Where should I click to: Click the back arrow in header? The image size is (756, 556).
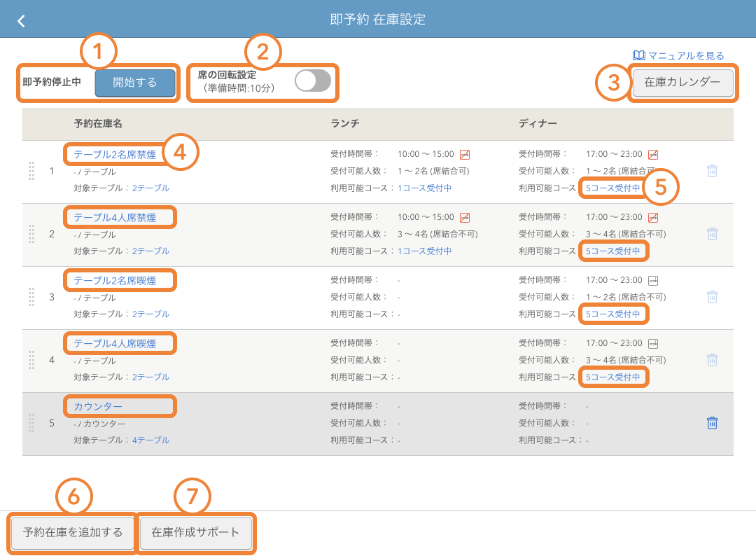click(x=21, y=21)
